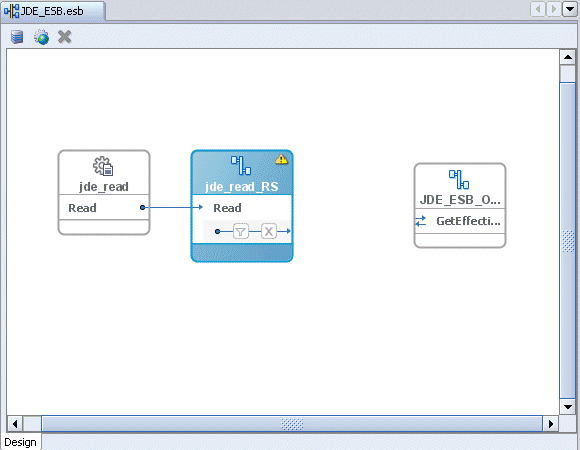Click the routing rule output arrow in jde_read_RS
Viewport: 580px width, 450px height.
click(x=288, y=231)
